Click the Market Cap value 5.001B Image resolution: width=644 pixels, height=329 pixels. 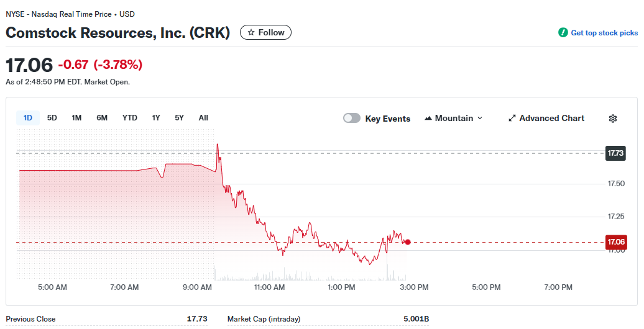(x=416, y=318)
